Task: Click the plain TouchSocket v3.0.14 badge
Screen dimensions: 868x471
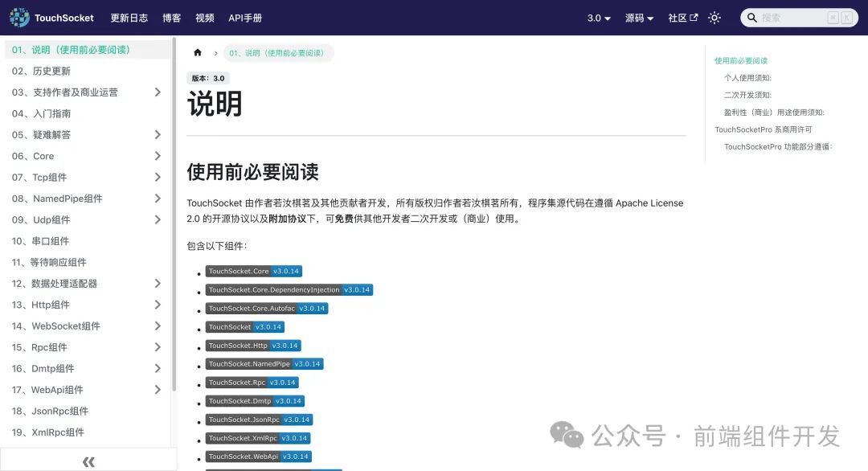Action: [x=244, y=327]
